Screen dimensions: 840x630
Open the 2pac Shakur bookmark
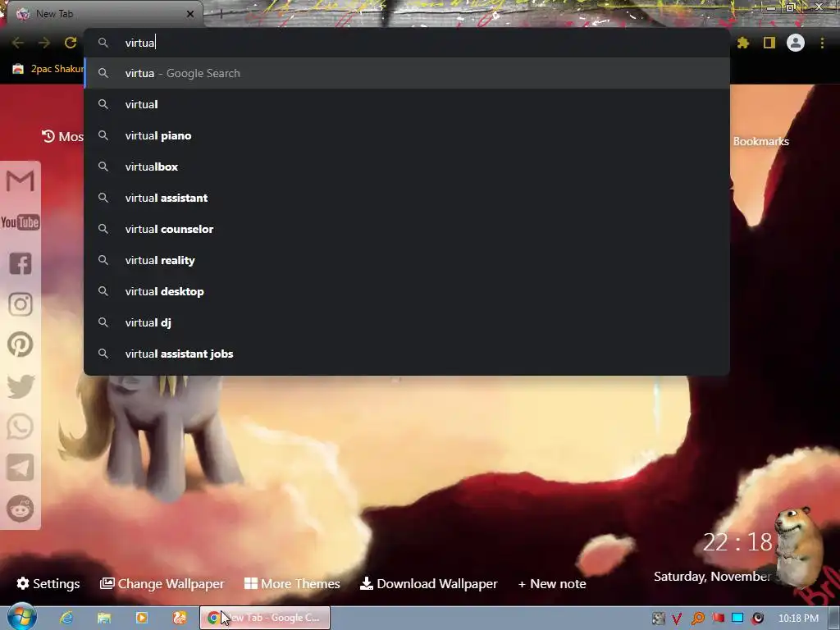(48, 69)
